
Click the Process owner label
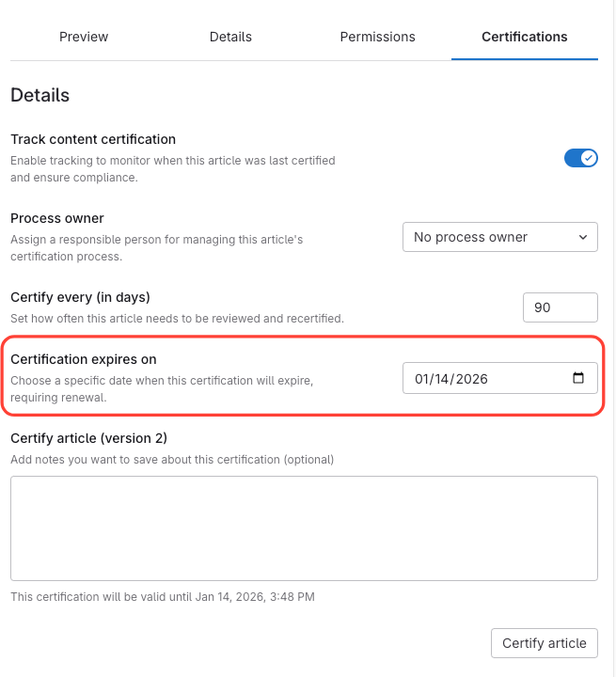(x=57, y=219)
